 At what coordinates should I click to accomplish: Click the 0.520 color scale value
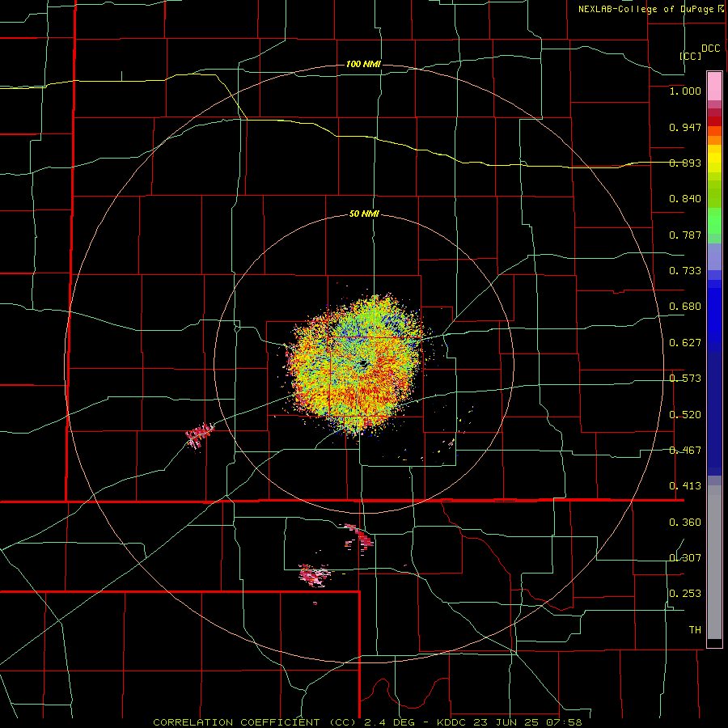pyautogui.click(x=685, y=415)
